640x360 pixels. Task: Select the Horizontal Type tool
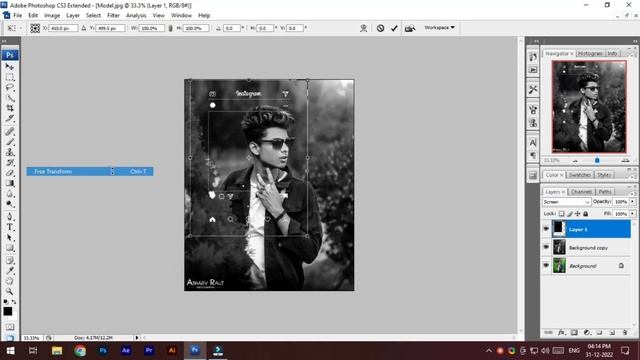[x=9, y=227]
